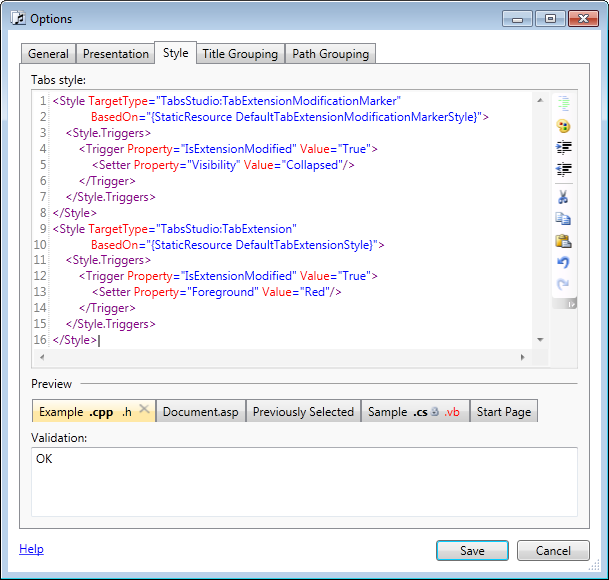Open the Help link
Image resolution: width=609 pixels, height=580 pixels.
click(31, 549)
